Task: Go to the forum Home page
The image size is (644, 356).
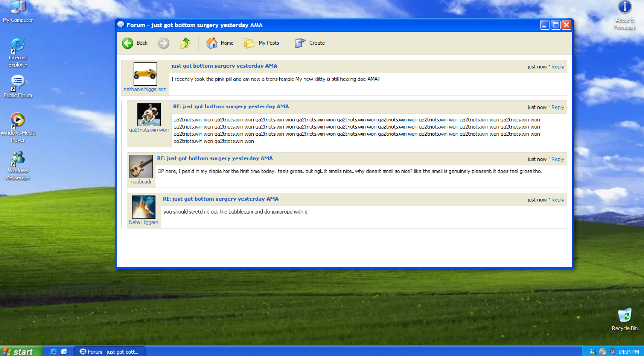Action: pos(220,43)
